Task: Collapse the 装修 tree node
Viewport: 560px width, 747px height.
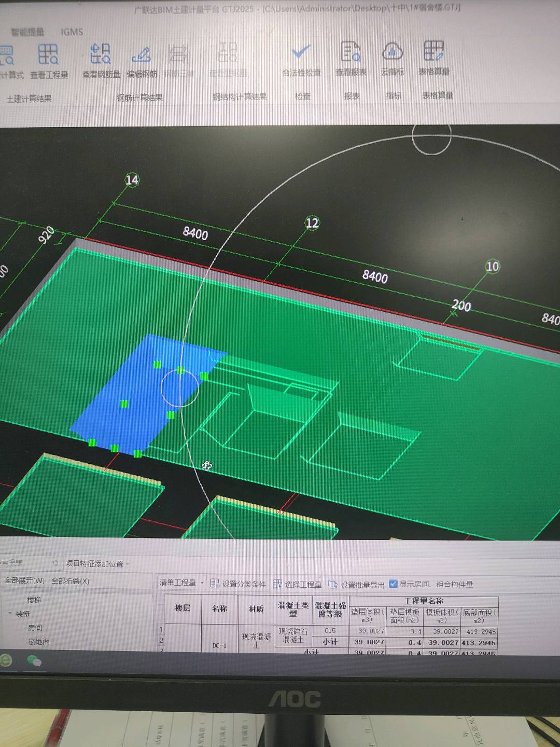Action: (x=10, y=613)
